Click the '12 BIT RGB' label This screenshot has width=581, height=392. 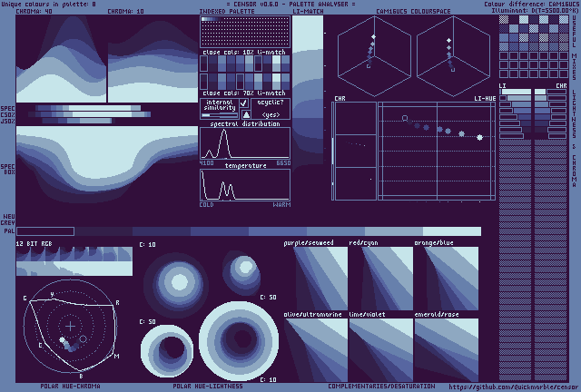click(x=34, y=244)
